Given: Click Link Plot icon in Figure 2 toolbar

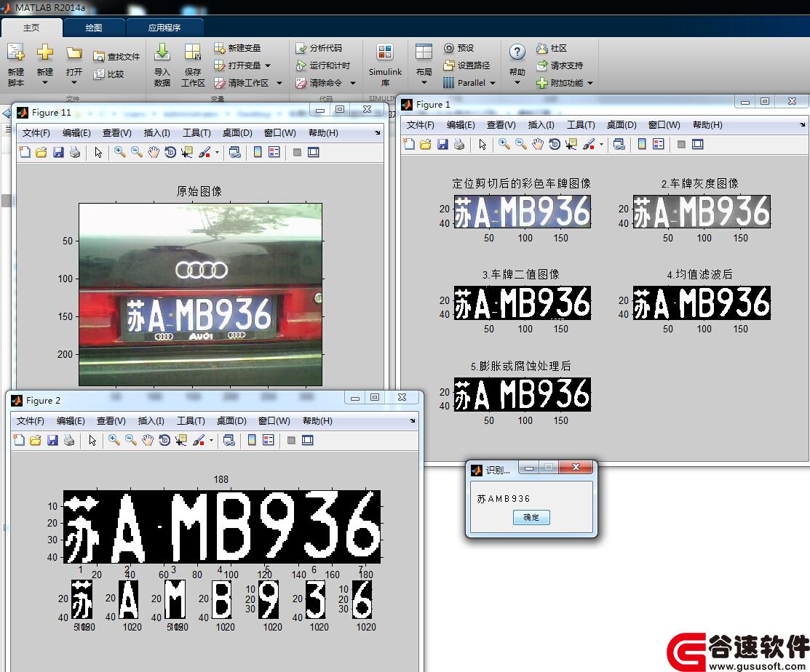Looking at the screenshot, I should pos(229,440).
